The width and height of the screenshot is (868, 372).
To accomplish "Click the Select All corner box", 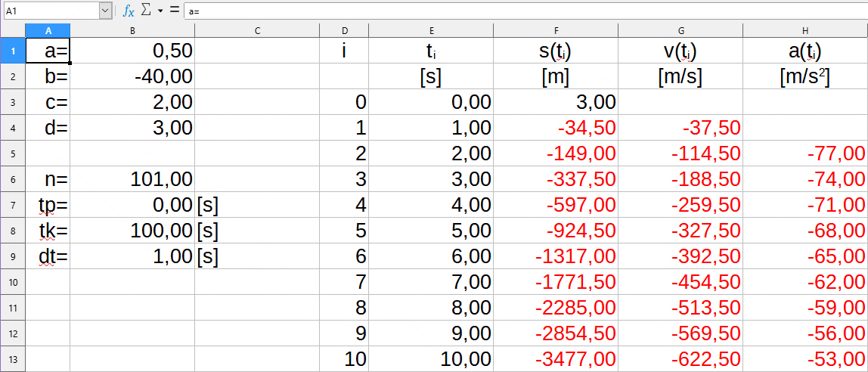I will coord(12,30).
